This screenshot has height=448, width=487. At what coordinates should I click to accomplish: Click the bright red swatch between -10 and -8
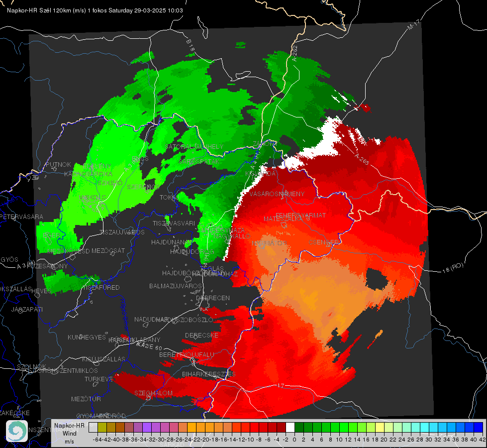click(x=254, y=428)
